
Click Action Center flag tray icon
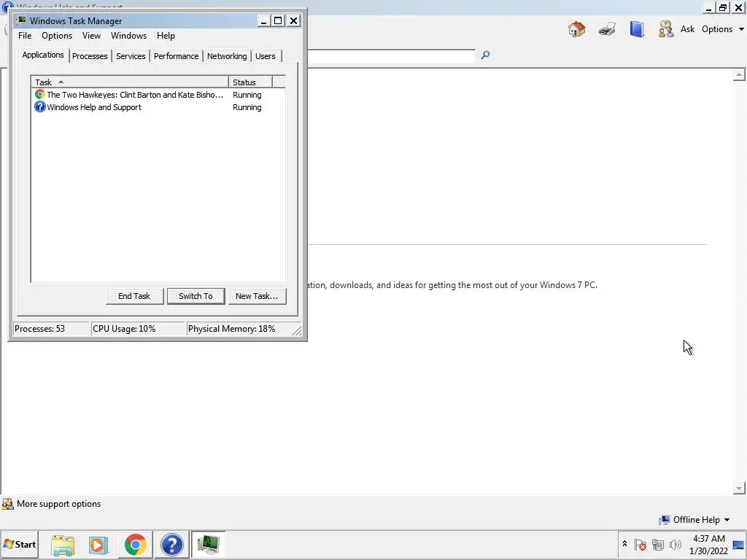tap(640, 544)
